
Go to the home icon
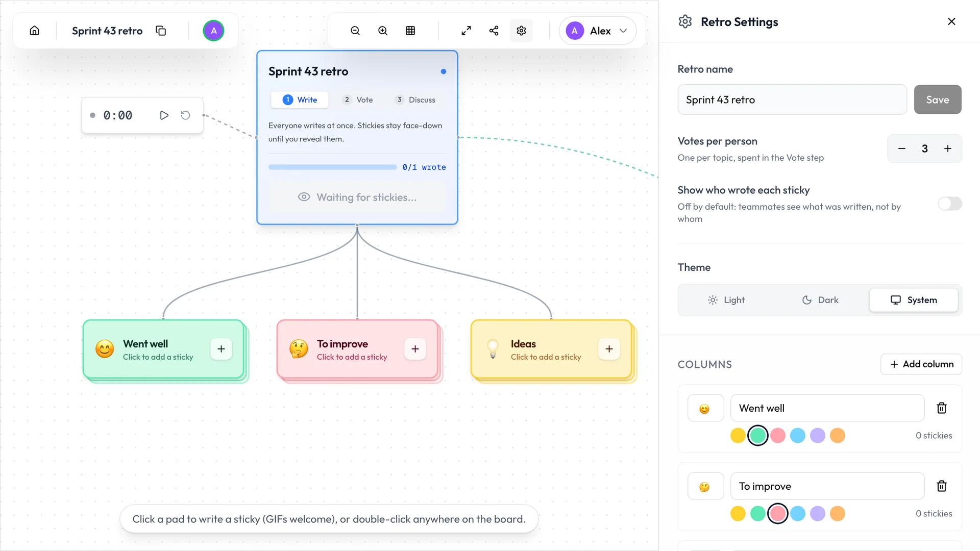point(34,31)
